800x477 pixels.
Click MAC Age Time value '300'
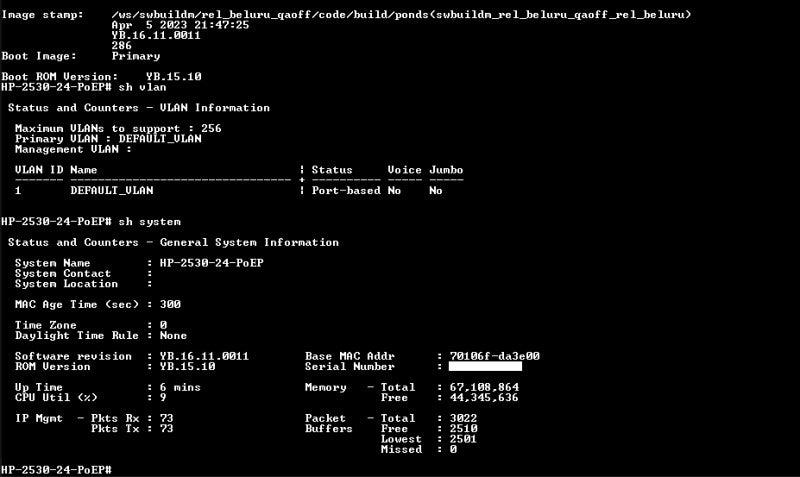[170, 304]
